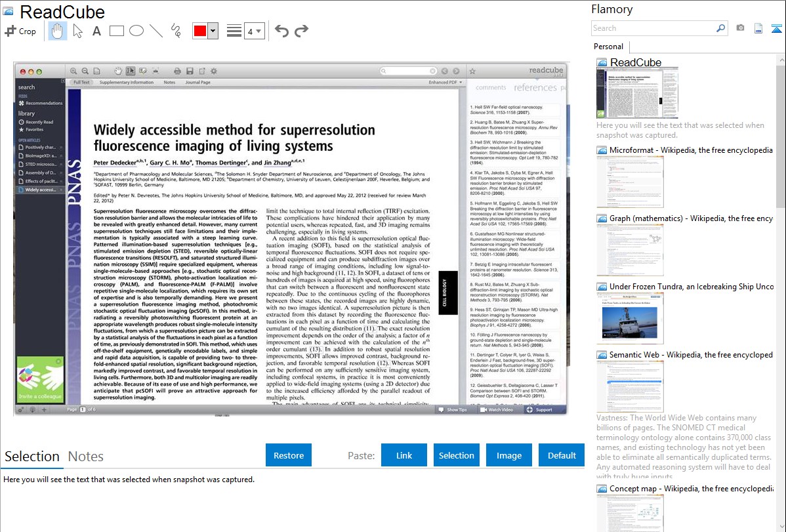Pick the freehand scribble tool
Viewport: 786px width, 532px height.
pyautogui.click(x=176, y=31)
